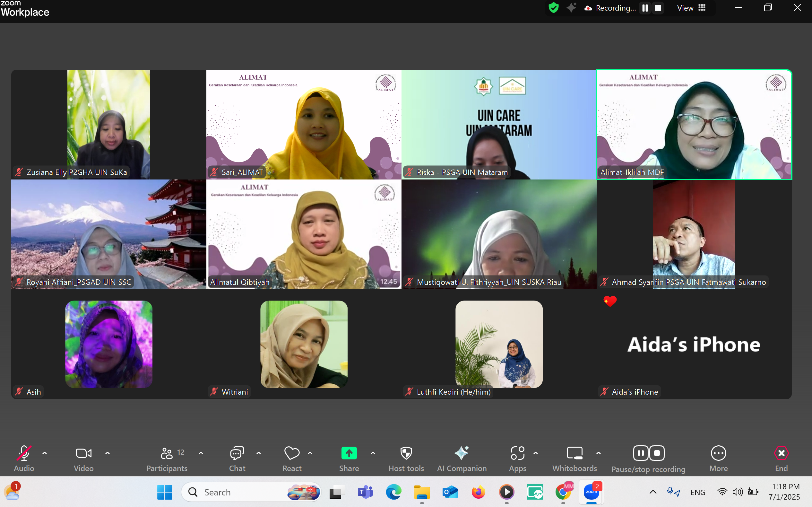Open File Explorer from taskbar
812x507 pixels.
point(422,492)
